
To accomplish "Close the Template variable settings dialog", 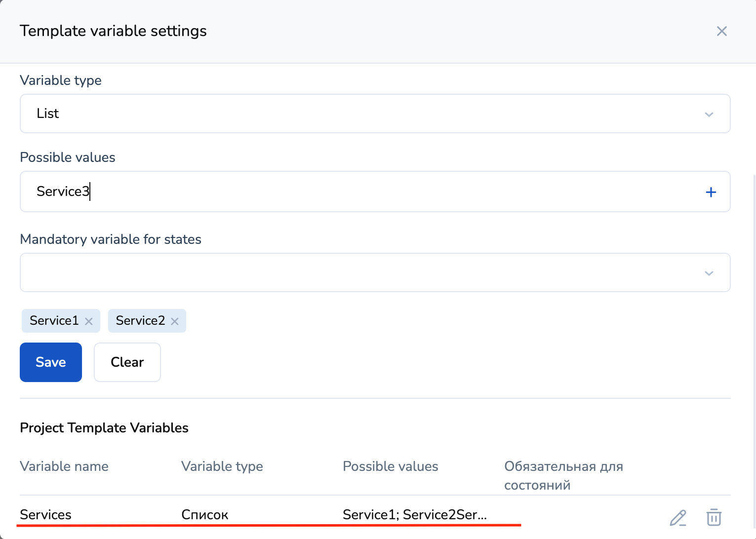I will pyautogui.click(x=721, y=31).
